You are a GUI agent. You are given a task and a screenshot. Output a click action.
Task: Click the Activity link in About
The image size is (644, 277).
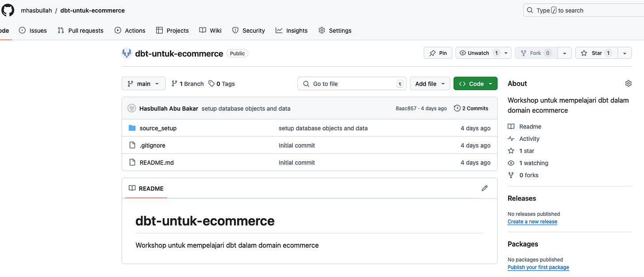[x=524, y=139]
